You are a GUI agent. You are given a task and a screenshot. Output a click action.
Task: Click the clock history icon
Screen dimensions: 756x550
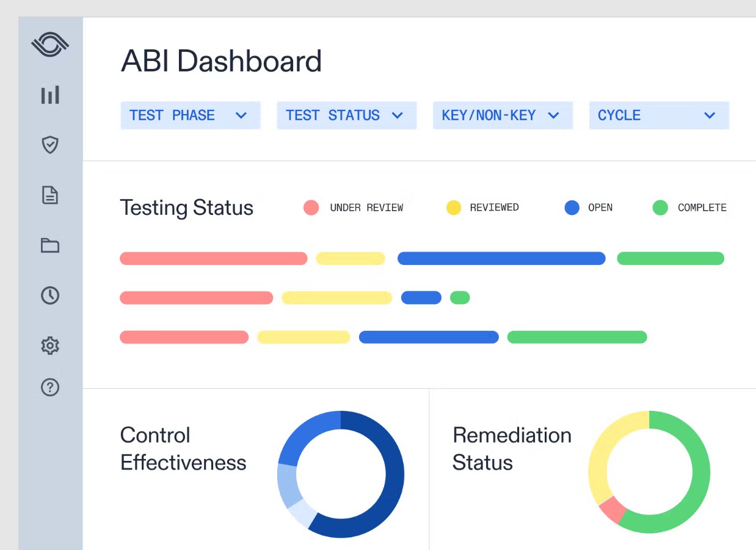(x=50, y=295)
